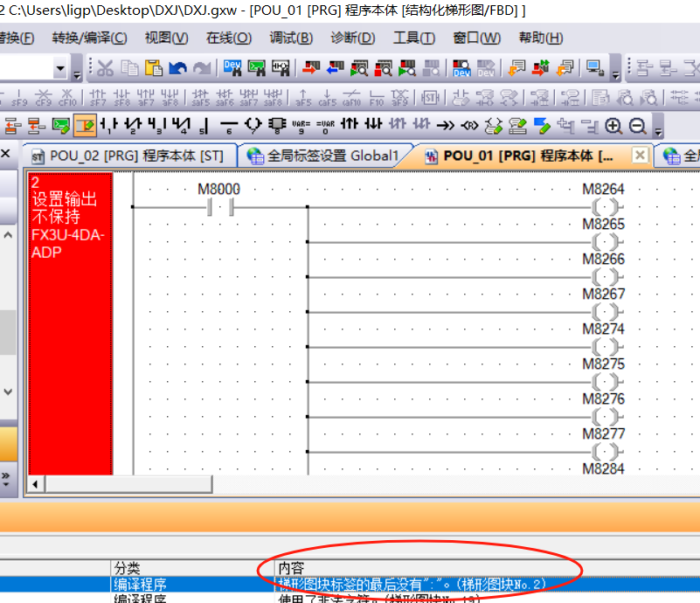Select the horizontal line tool numbered 6

coord(229,126)
